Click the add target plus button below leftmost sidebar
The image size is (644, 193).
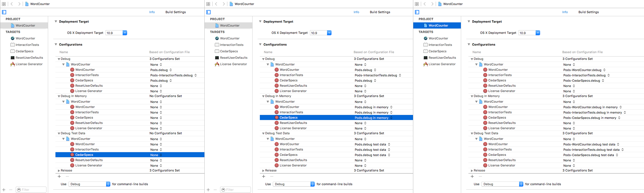[4, 190]
